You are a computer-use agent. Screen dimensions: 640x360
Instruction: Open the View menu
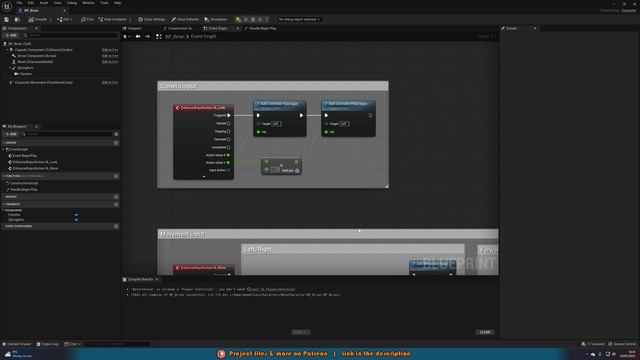[x=58, y=3]
